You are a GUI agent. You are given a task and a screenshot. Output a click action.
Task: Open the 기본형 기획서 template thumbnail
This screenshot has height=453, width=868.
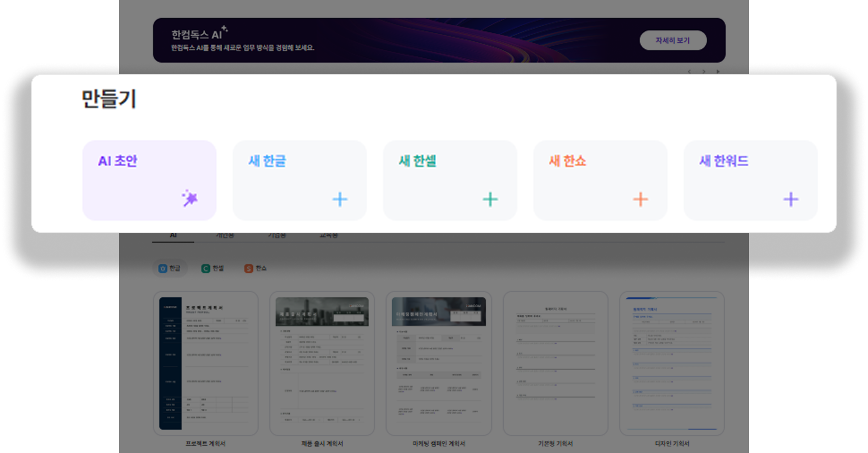click(556, 363)
